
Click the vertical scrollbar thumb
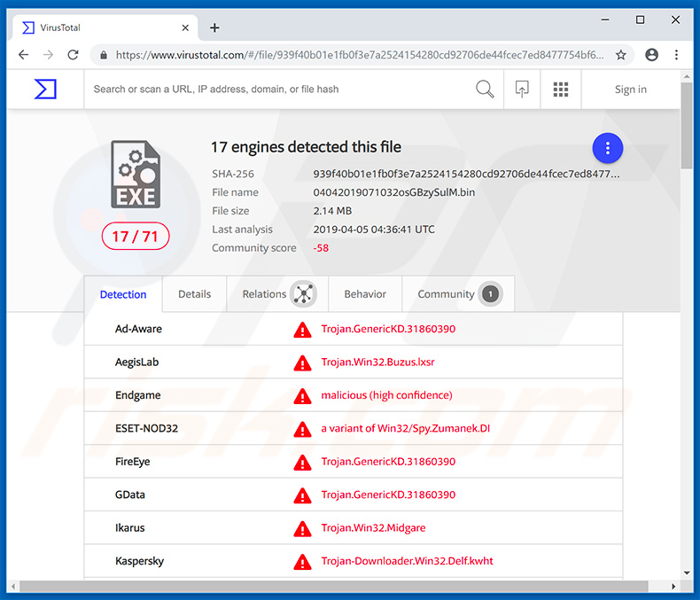tap(686, 125)
